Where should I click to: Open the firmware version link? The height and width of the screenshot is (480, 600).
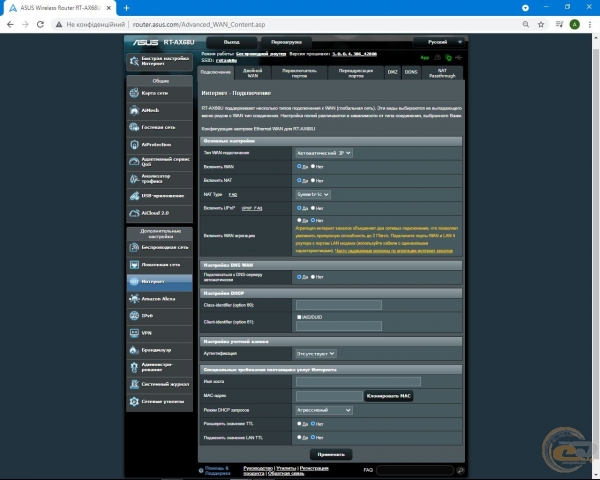point(354,54)
